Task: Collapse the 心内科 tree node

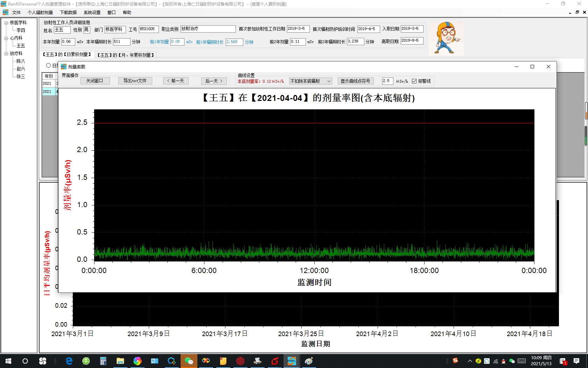Action: point(6,38)
